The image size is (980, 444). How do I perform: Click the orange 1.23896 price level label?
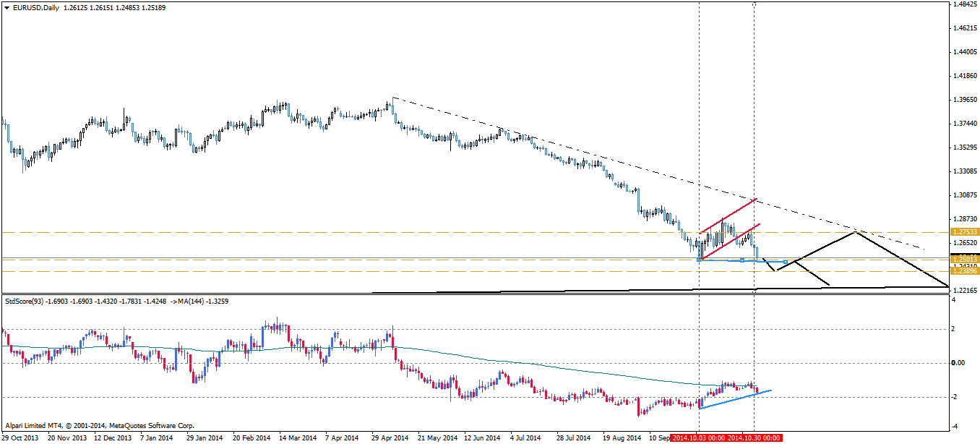point(965,270)
